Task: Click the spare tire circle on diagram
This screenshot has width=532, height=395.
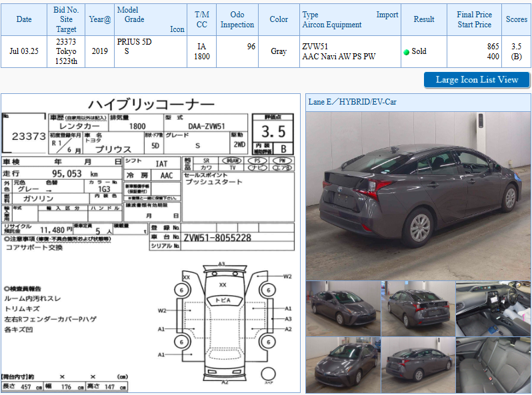Action: [x=268, y=374]
